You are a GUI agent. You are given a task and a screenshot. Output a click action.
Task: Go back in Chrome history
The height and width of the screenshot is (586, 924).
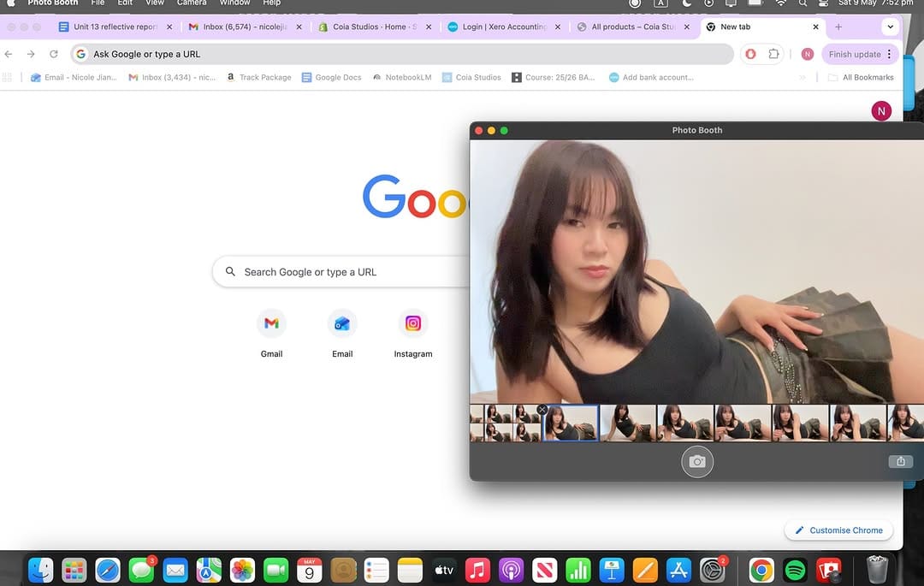[9, 54]
